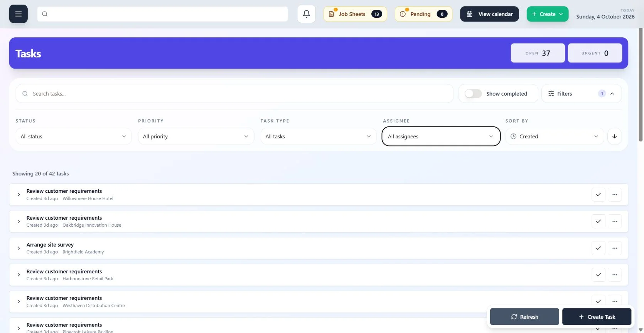
Task: Click 'Arrange site survey' task title
Action: pos(50,245)
